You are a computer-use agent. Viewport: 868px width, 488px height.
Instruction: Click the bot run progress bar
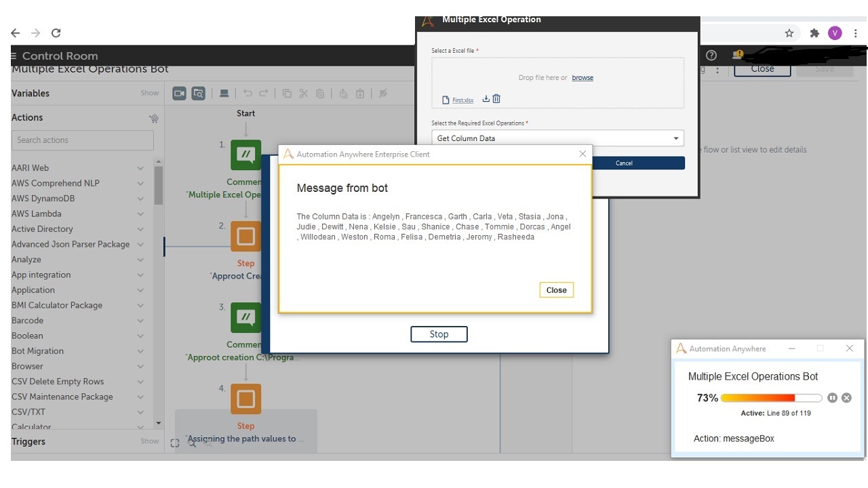click(x=772, y=398)
